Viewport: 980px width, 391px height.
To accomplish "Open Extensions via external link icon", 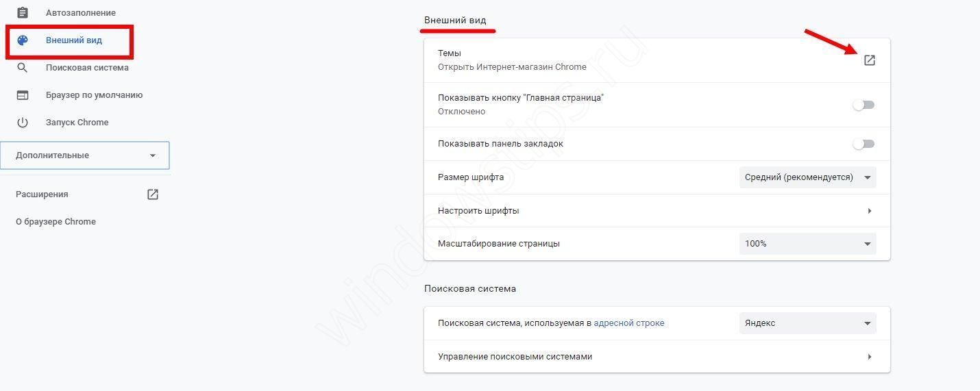I will (x=153, y=194).
